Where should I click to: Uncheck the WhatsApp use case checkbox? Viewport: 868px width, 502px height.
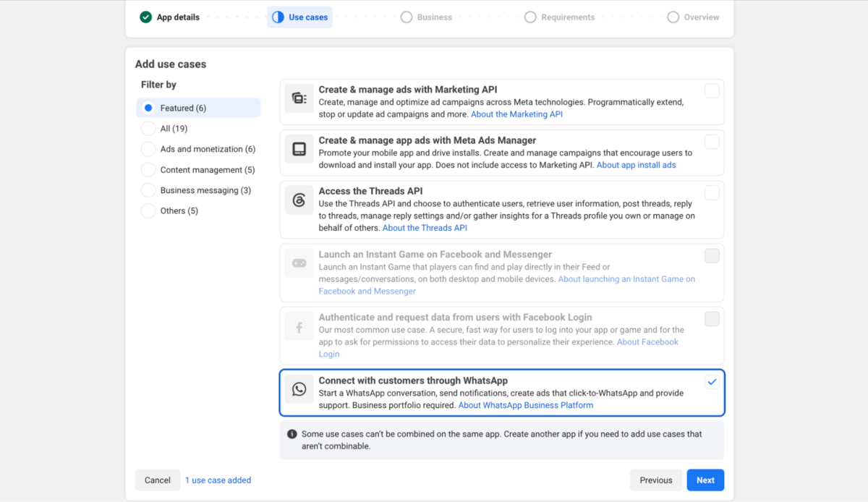[x=712, y=382]
